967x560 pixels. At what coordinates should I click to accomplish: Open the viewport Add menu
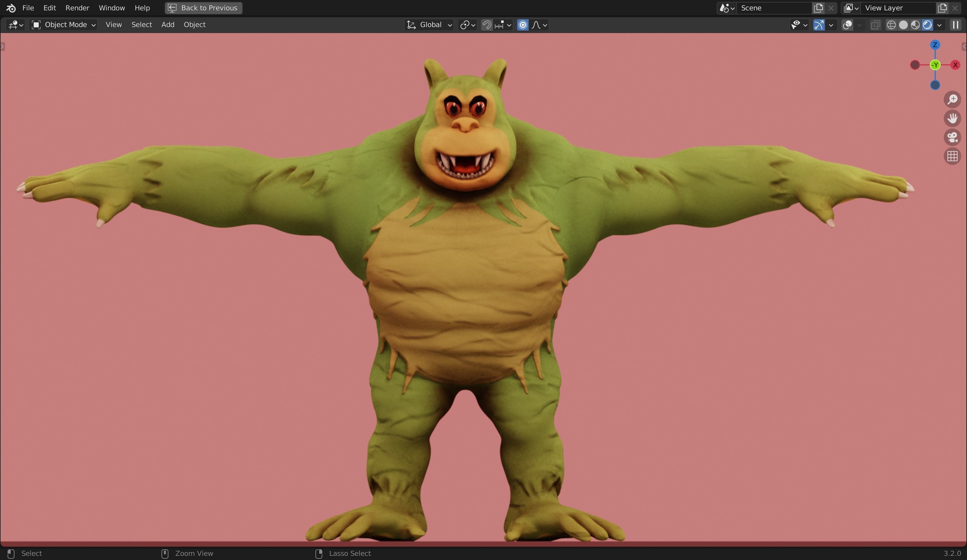click(x=168, y=25)
